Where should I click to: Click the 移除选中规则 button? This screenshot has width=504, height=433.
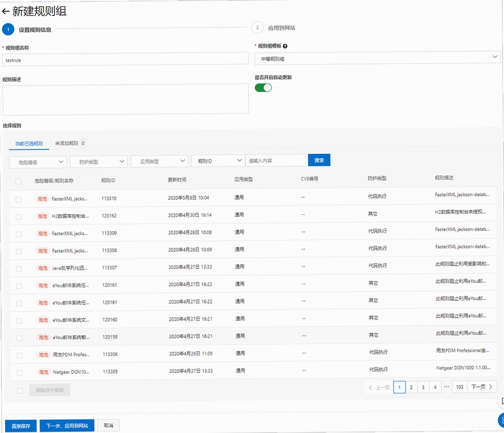click(50, 390)
